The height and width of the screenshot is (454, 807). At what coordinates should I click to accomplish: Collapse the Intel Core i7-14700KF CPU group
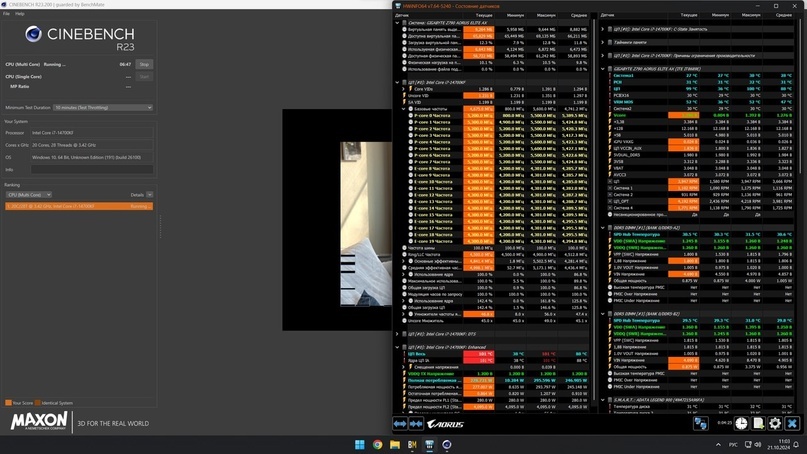click(x=397, y=82)
